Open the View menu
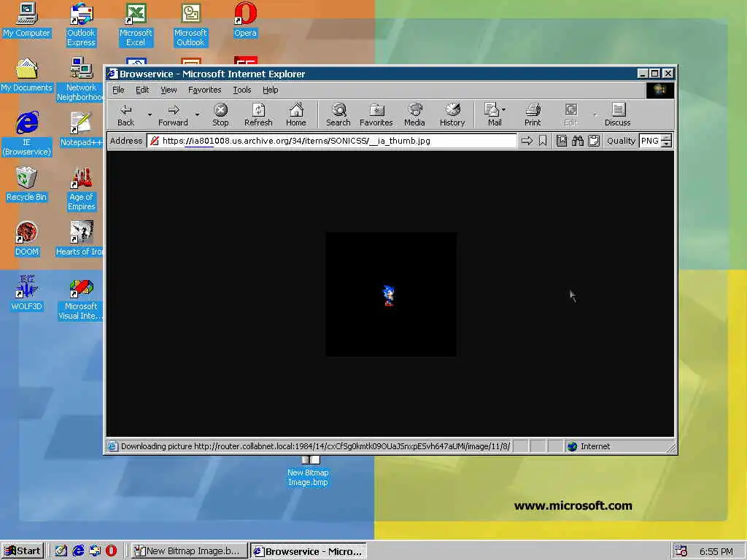 point(169,90)
